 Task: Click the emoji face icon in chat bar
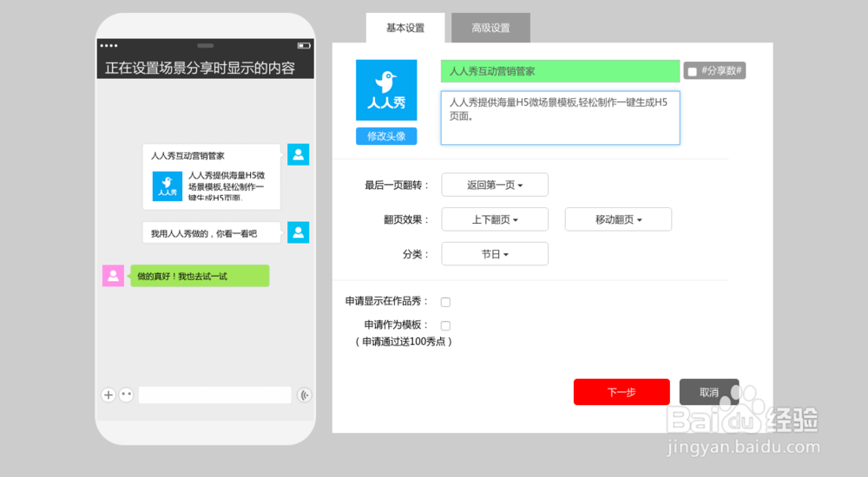point(126,395)
